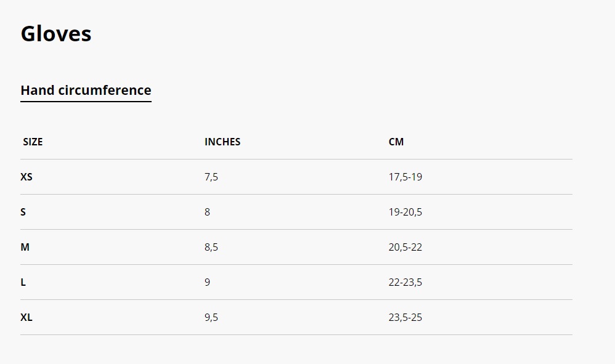
Task: Click the CM column header
Action: pos(396,142)
